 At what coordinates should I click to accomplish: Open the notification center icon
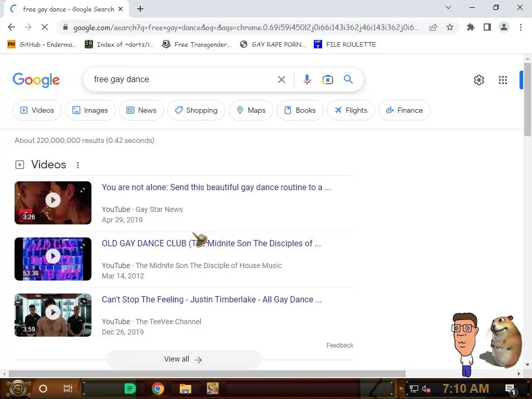click(x=510, y=389)
